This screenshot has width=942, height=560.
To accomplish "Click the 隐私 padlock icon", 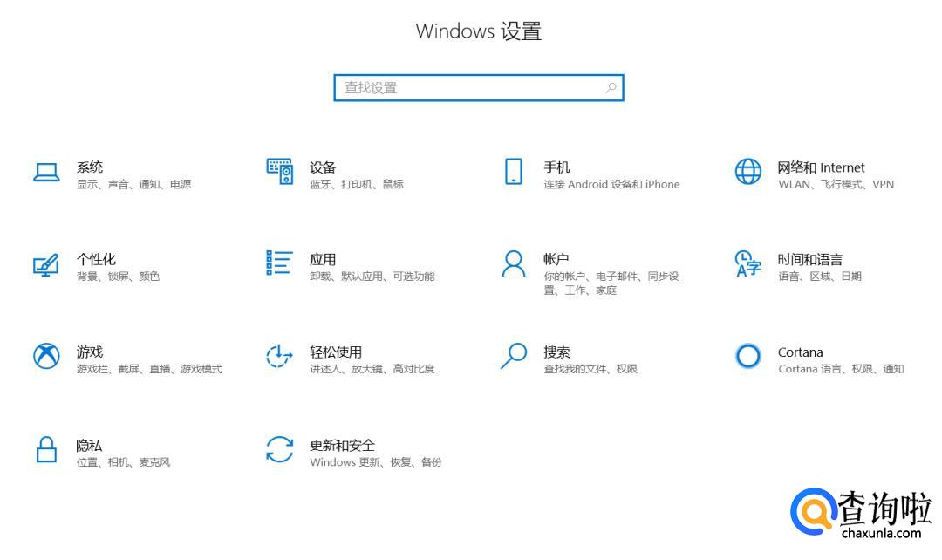I will click(x=46, y=449).
